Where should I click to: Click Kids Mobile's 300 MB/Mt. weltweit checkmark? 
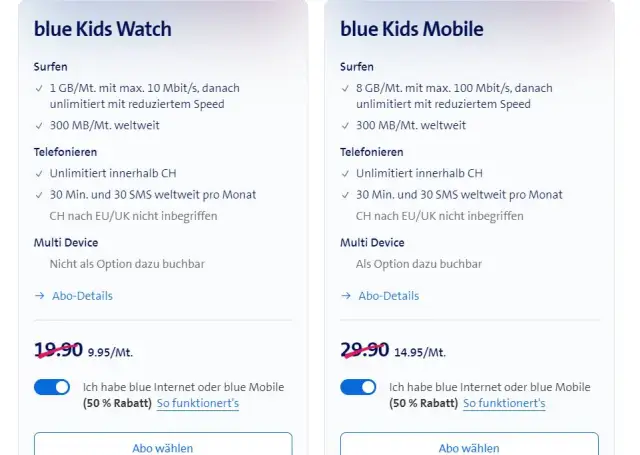[345, 125]
